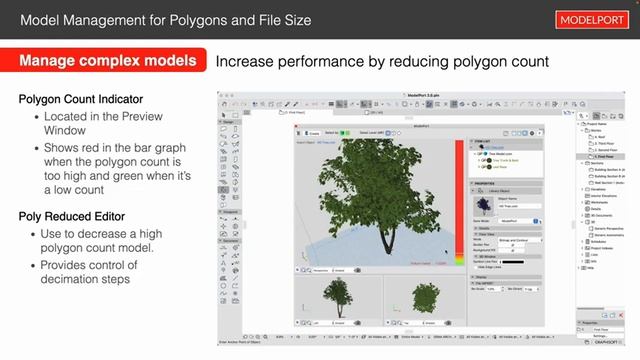Click the Top view tree thumbnail

tap(426, 298)
